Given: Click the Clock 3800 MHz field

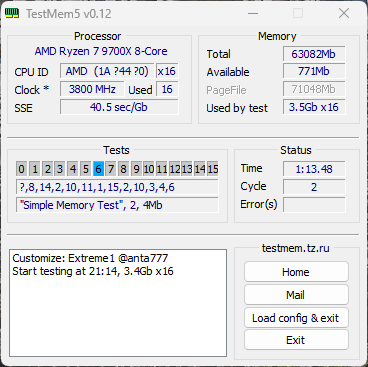Looking at the screenshot, I should (x=92, y=89).
